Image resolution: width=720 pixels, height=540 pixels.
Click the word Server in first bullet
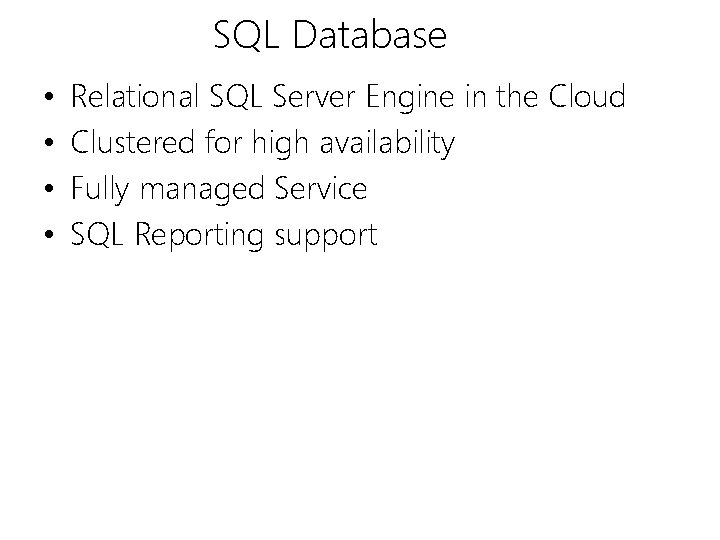pos(314,96)
